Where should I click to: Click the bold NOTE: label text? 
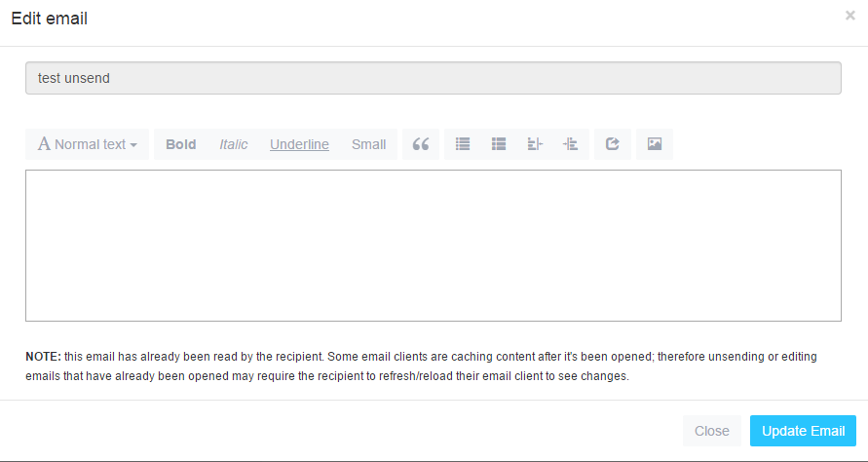[43, 356]
